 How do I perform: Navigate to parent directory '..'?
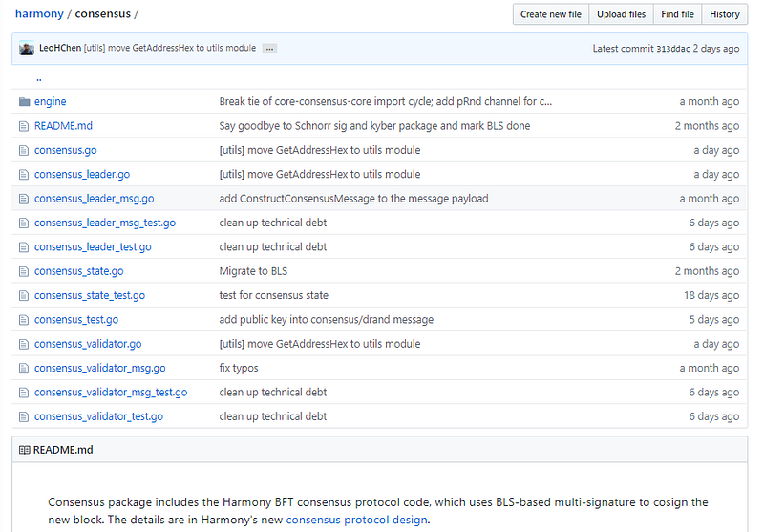tap(38, 78)
